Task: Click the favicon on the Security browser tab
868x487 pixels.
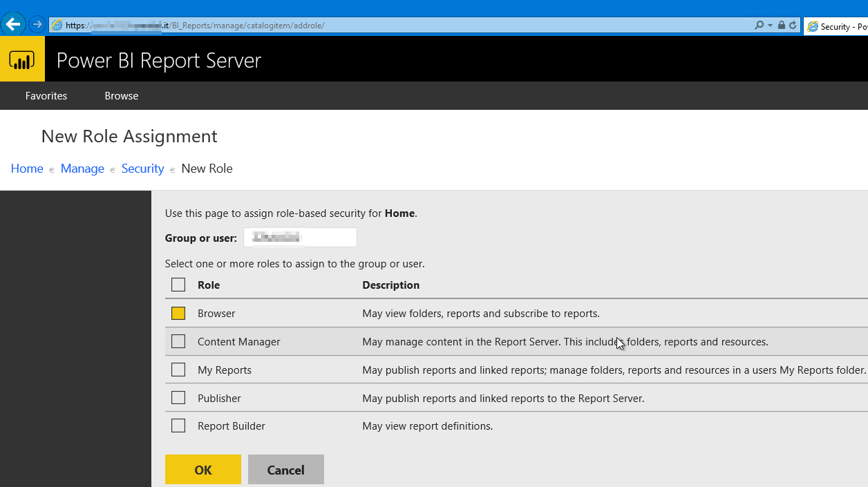Action: [811, 26]
